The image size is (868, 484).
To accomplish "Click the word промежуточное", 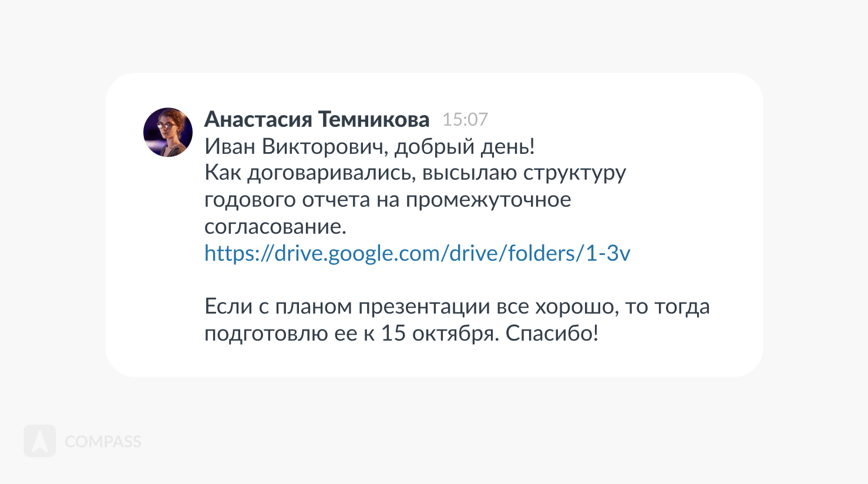I will (x=488, y=200).
